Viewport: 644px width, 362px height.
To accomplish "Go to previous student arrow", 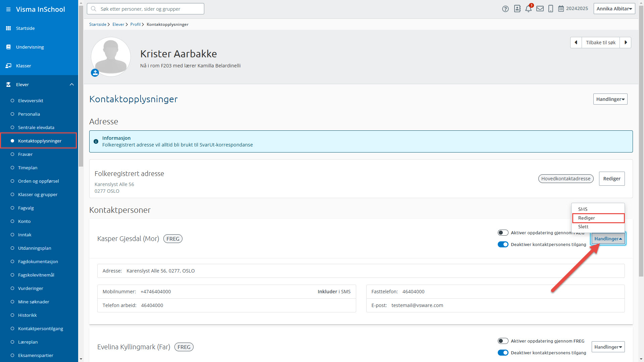I will (576, 43).
